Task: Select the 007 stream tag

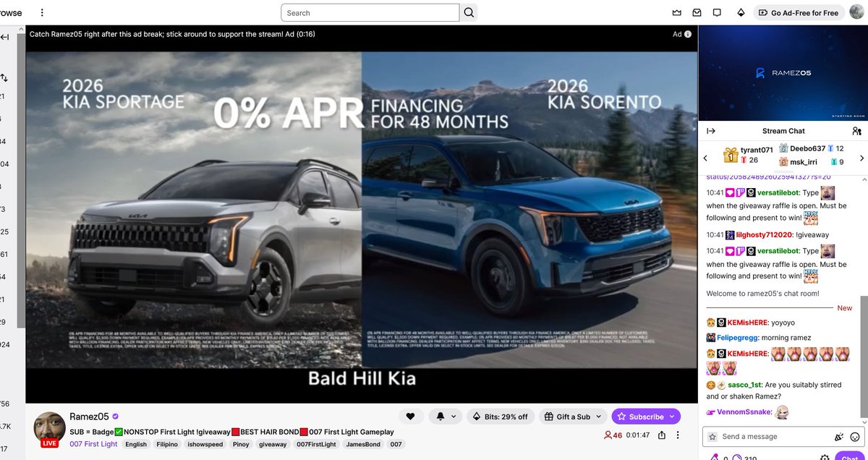Action: 396,444
